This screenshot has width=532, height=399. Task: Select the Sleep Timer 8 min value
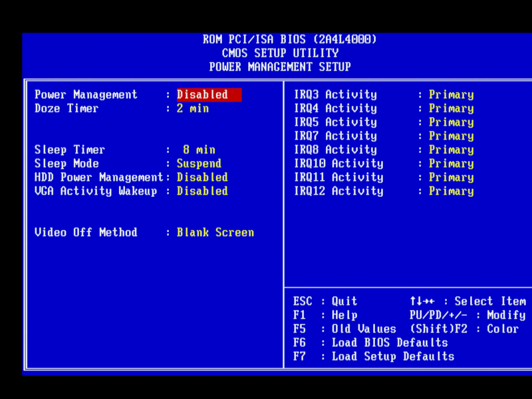tap(199, 150)
